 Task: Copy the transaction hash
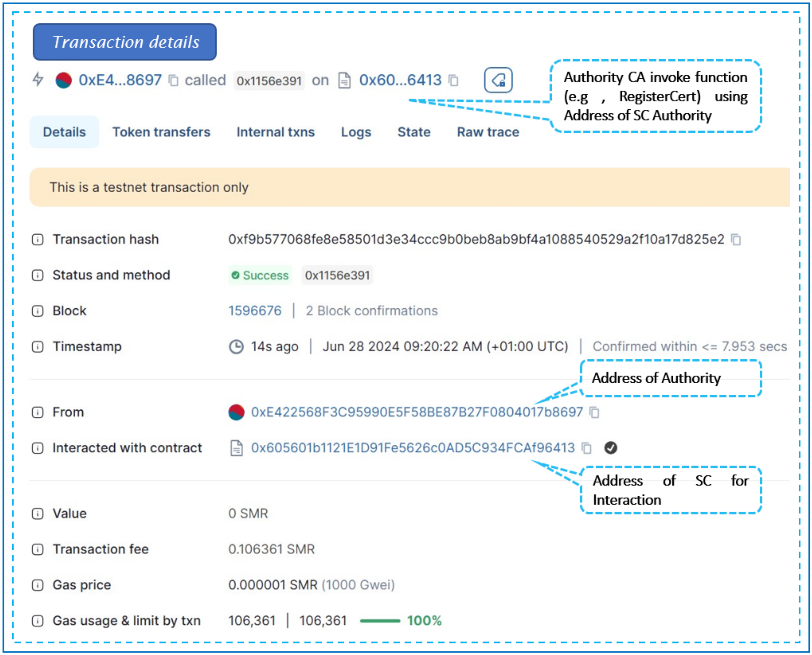(x=736, y=240)
